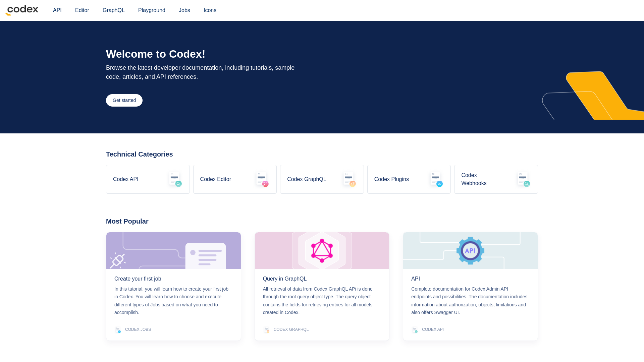Open the Create your first job title
The height and width of the screenshot is (362, 644).
click(138, 279)
